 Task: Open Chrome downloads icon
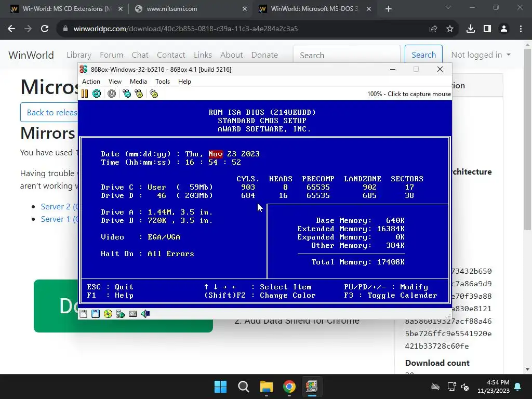click(x=471, y=29)
